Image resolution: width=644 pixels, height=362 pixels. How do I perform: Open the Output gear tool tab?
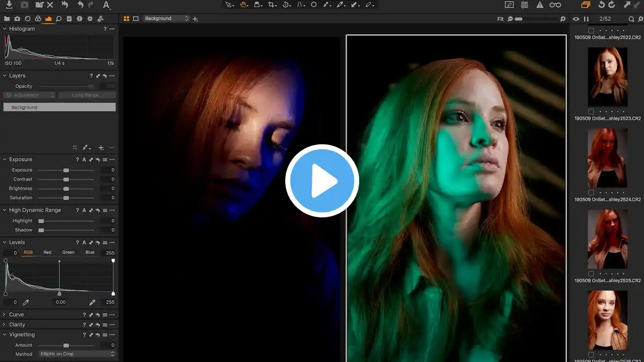[x=90, y=19]
